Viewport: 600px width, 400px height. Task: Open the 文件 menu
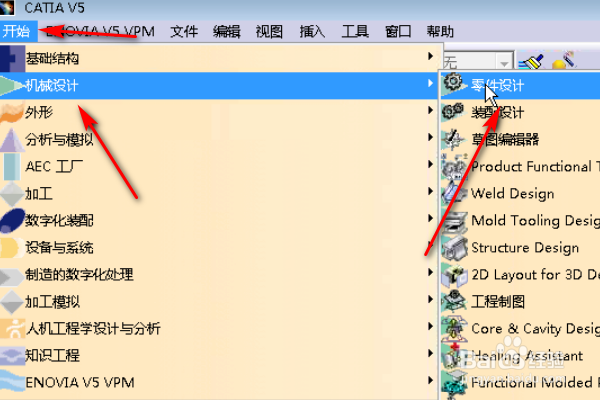point(184,31)
